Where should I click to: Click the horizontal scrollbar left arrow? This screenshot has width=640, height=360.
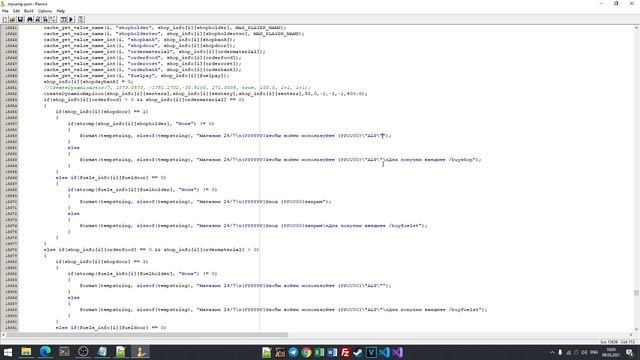click(x=3, y=335)
